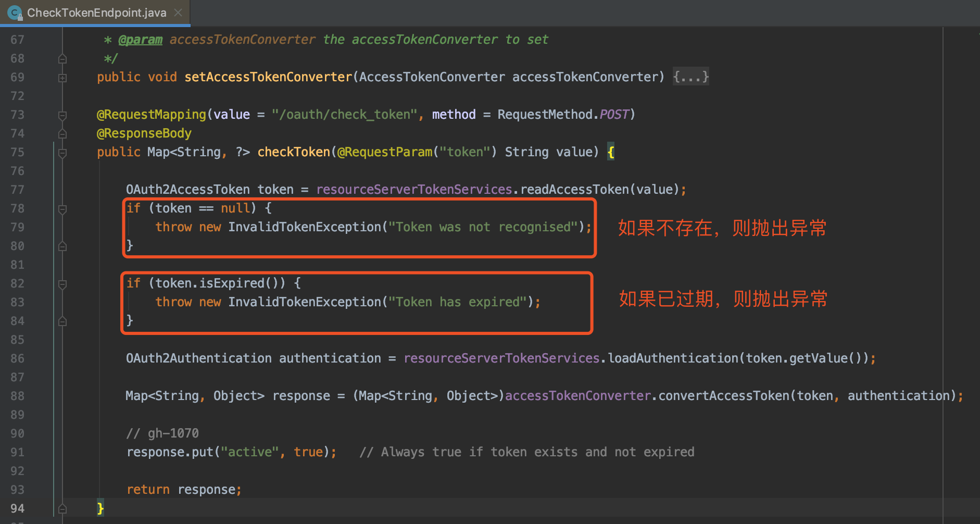Screen dimensions: 980x524
Task: Click "Token was not recognised" string
Action: (483, 227)
